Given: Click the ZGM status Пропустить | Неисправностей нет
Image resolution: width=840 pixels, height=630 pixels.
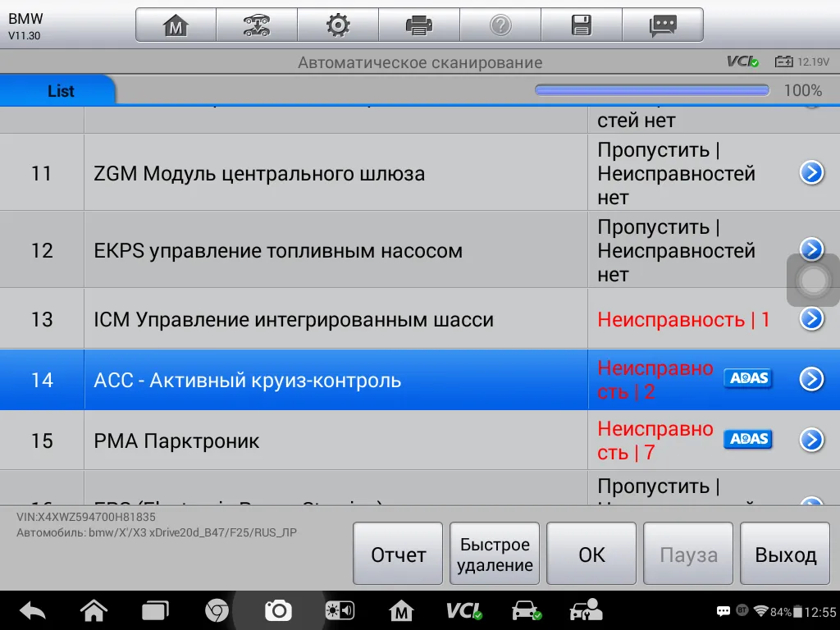Looking at the screenshot, I should pyautogui.click(x=676, y=174).
